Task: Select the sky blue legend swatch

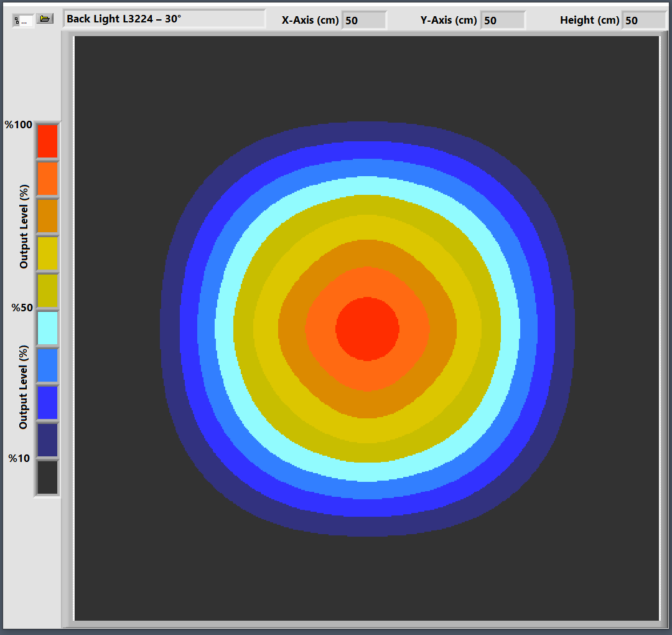Action: 47,365
